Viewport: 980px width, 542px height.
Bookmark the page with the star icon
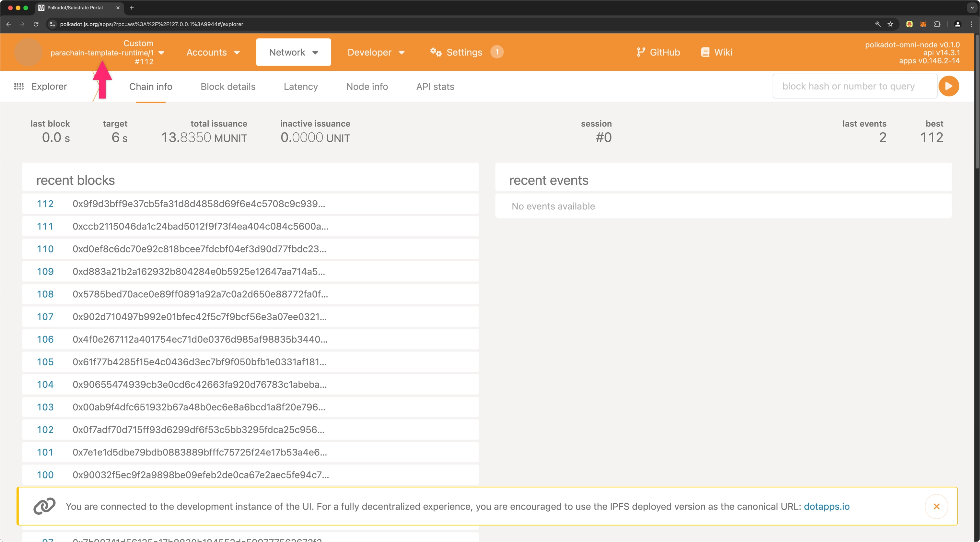pos(890,24)
